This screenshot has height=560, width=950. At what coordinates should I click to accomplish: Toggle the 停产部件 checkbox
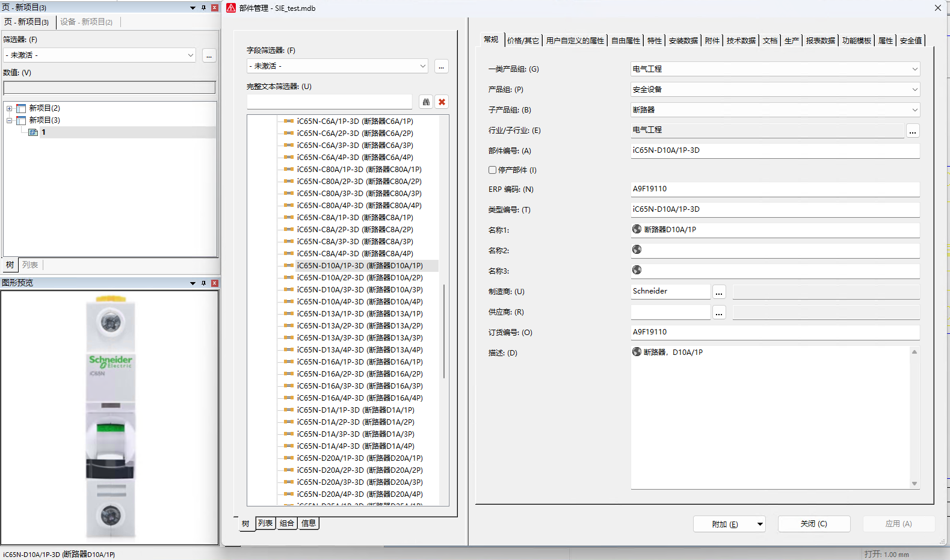click(492, 170)
